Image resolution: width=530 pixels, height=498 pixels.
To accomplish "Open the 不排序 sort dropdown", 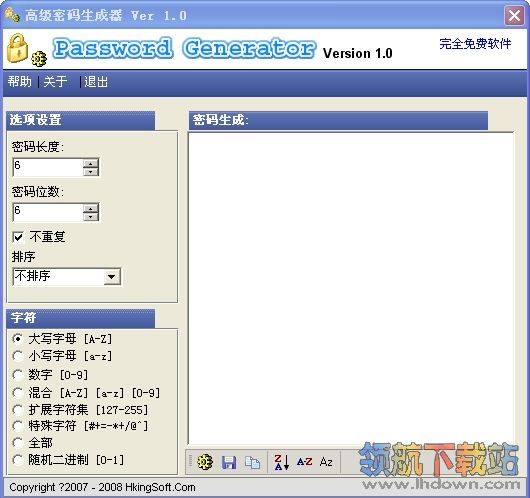I will [x=112, y=277].
